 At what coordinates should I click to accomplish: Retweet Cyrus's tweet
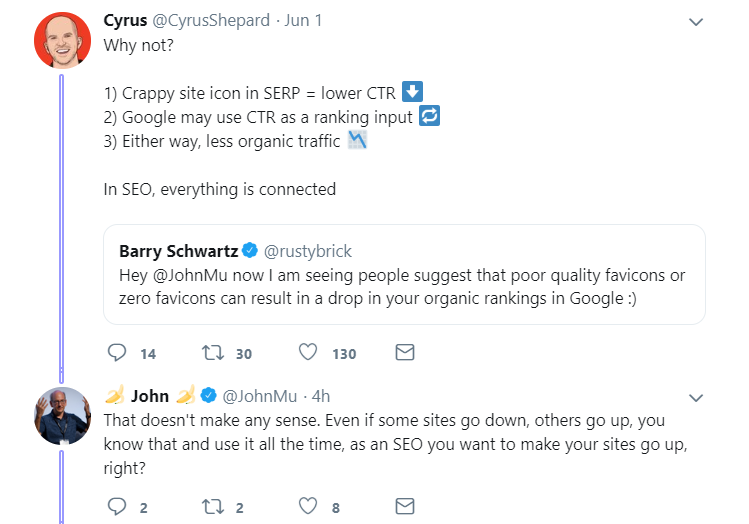[212, 353]
